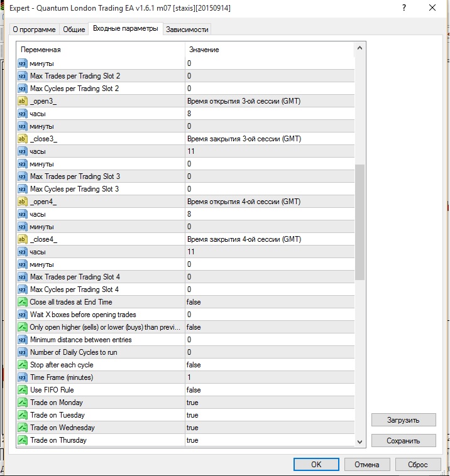Click the icon beside Wait X boxes before opening trades
This screenshot has width=450, height=476.
click(23, 315)
